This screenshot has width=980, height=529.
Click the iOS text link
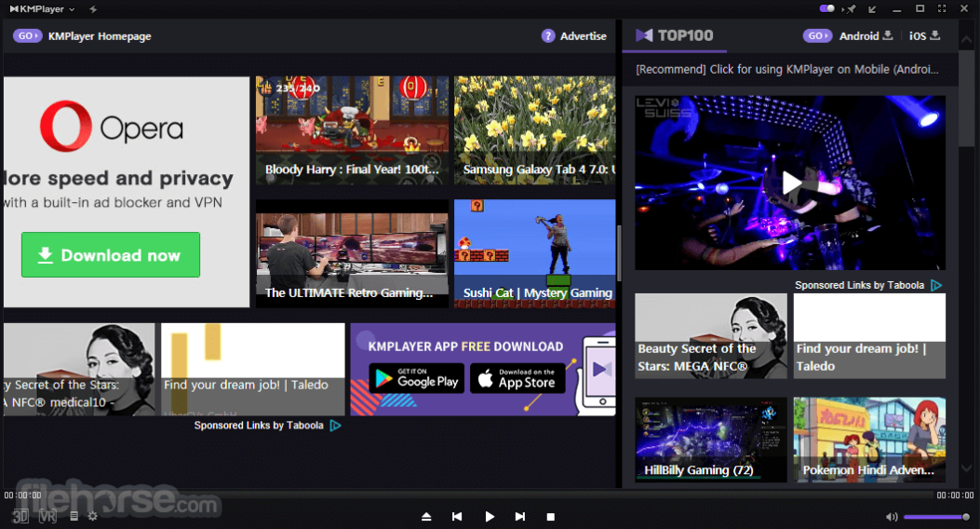click(918, 36)
